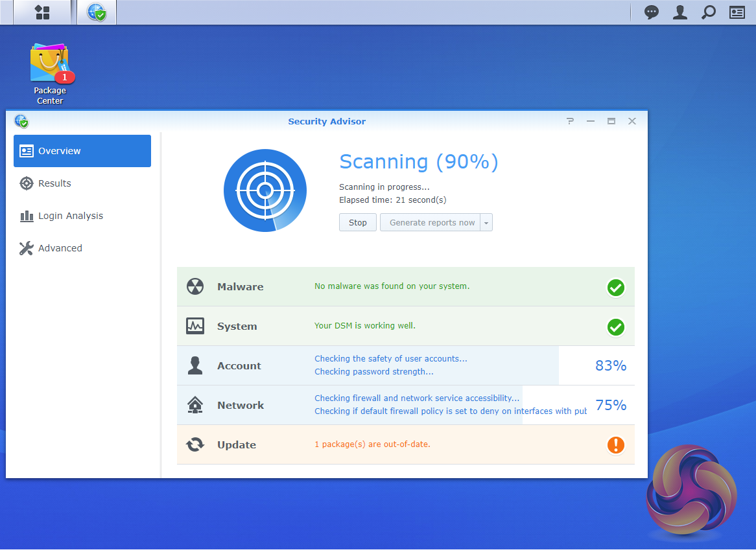Click the Update refresh arrows icon
This screenshot has width=756, height=552.
point(195,444)
